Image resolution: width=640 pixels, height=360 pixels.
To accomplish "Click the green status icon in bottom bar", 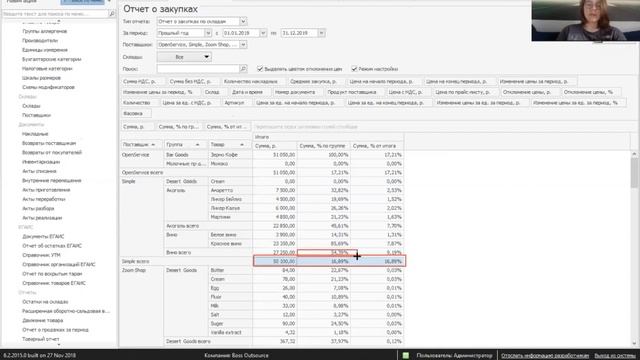I will point(406,356).
